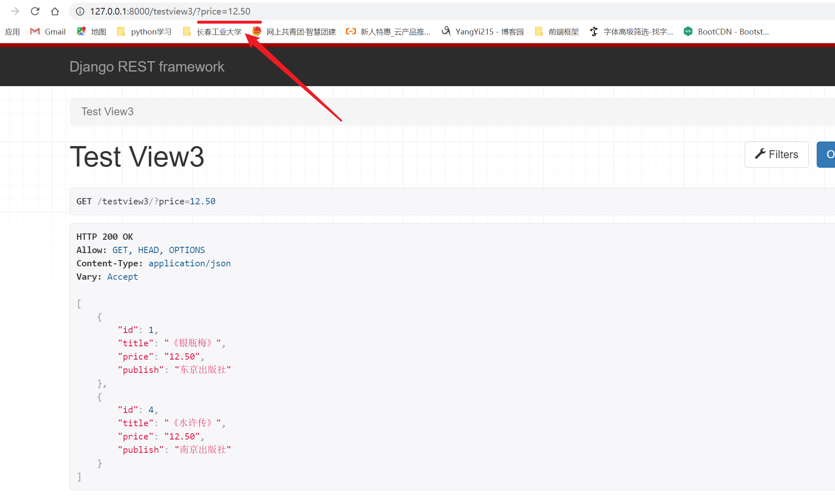Click the "id": 4 line
Viewport: 835px width, 504px height.
[138, 410]
